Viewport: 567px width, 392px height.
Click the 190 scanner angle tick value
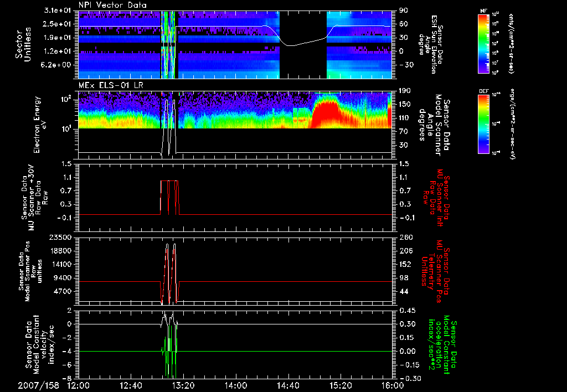(x=405, y=91)
